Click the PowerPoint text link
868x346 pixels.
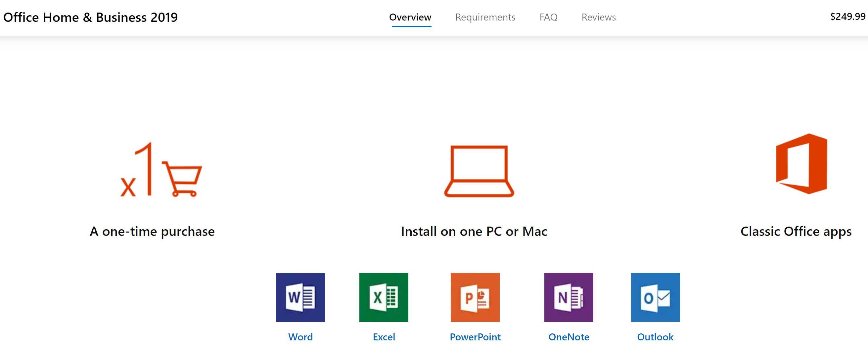click(475, 337)
